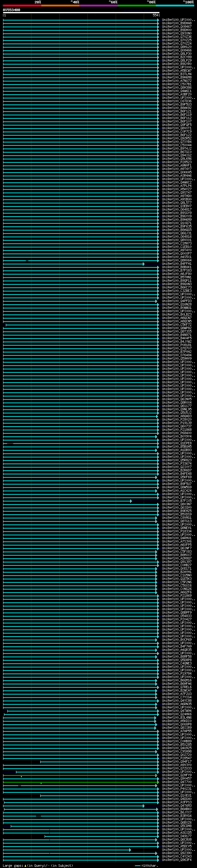The height and width of the screenshot is (868, 197).
Task: Click the cyan =100char scale marker
Action: (x=137, y=865)
